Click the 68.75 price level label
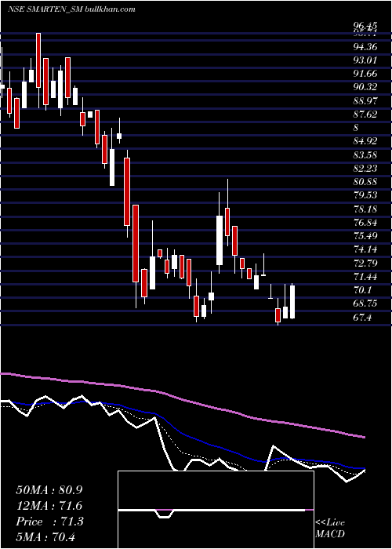The image size is (392, 549). (x=365, y=304)
